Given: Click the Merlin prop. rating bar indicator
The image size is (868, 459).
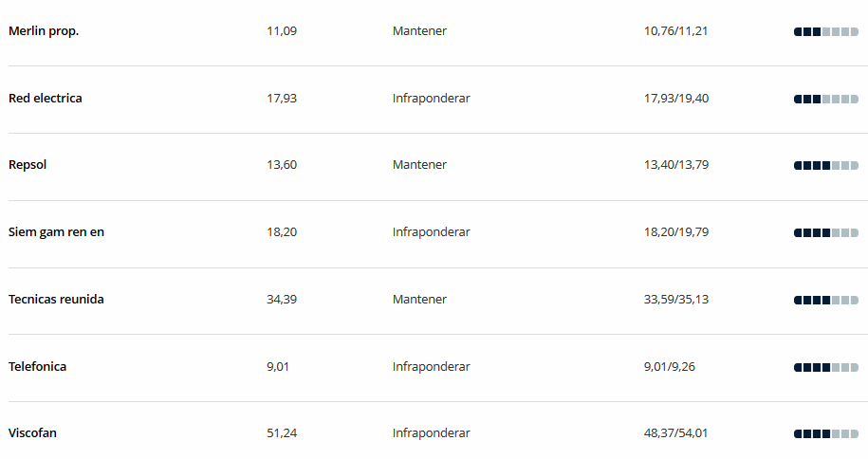Looking at the screenshot, I should pyautogui.click(x=825, y=31).
